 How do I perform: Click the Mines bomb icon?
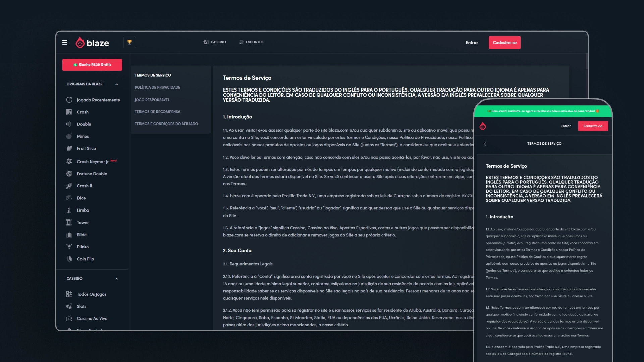(69, 136)
